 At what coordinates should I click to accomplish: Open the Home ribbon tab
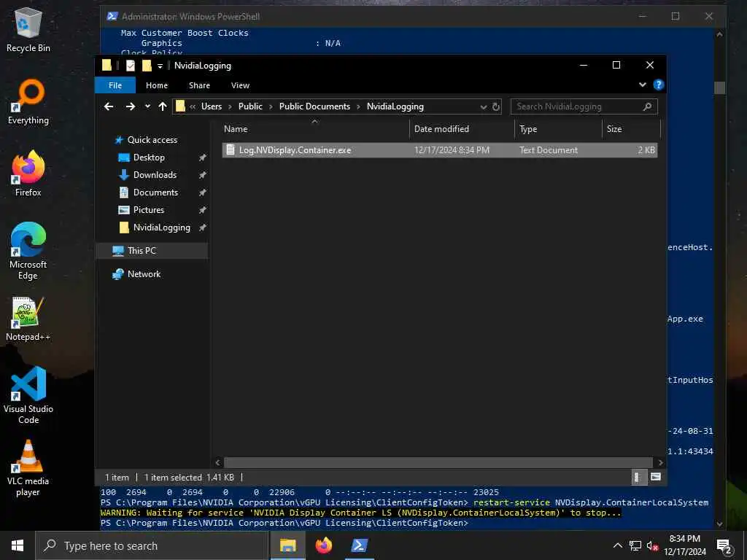(157, 85)
